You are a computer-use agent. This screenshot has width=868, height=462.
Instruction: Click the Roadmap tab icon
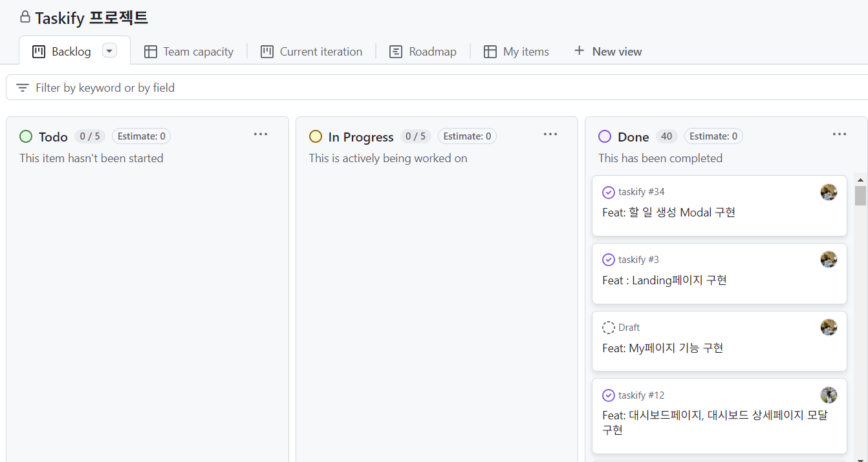(x=396, y=52)
